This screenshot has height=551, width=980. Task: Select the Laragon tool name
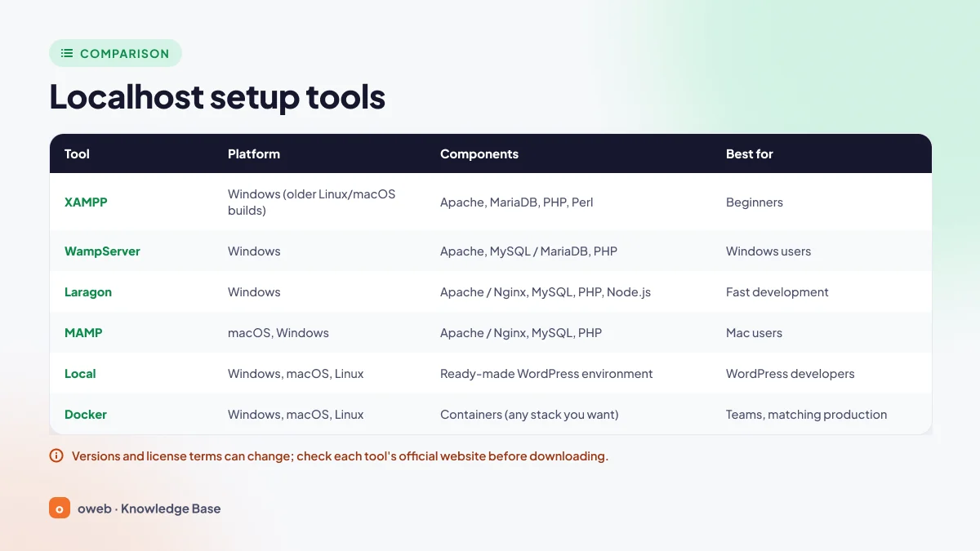point(88,292)
